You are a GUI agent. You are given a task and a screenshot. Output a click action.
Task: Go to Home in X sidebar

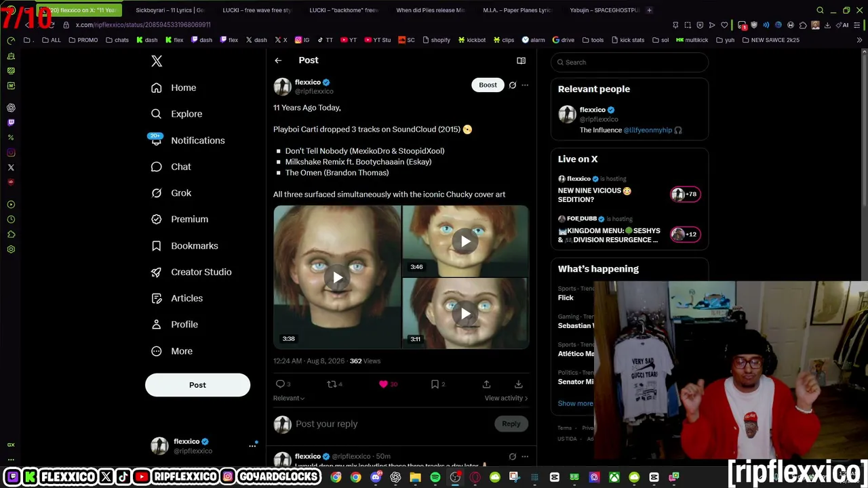(x=174, y=87)
